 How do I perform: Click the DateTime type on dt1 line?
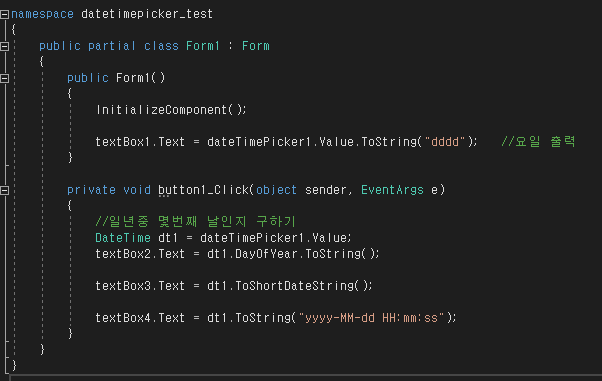123,238
